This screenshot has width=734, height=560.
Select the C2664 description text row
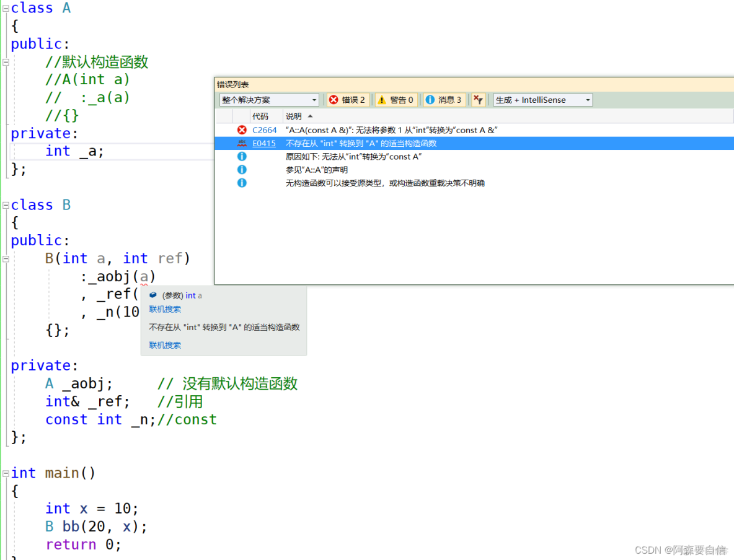pyautogui.click(x=391, y=130)
